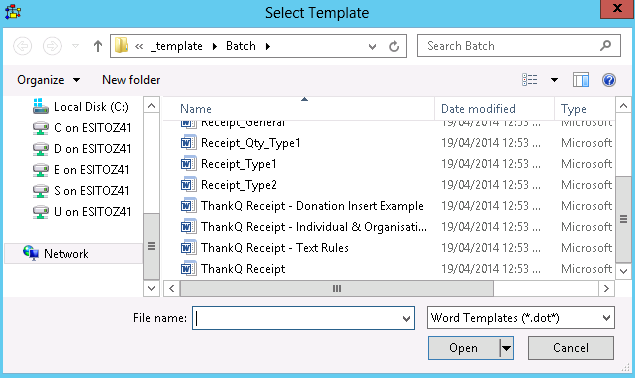This screenshot has height=378, width=635.
Task: Open the Open button's dropdown arrow
Action: 507,348
